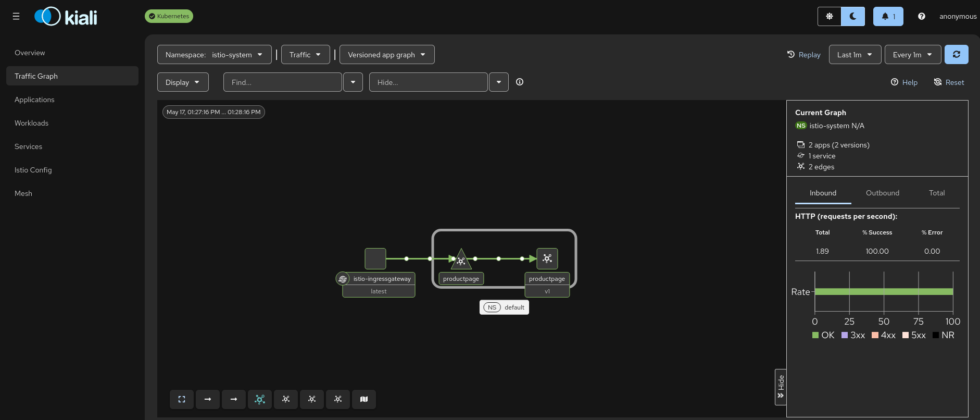Click the highlighted teal layout icon
The image size is (980, 420).
click(260, 399)
